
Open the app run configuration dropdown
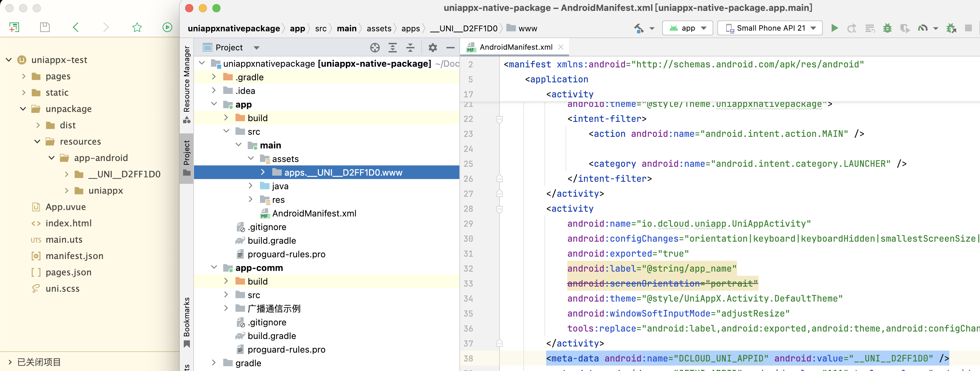click(x=687, y=28)
